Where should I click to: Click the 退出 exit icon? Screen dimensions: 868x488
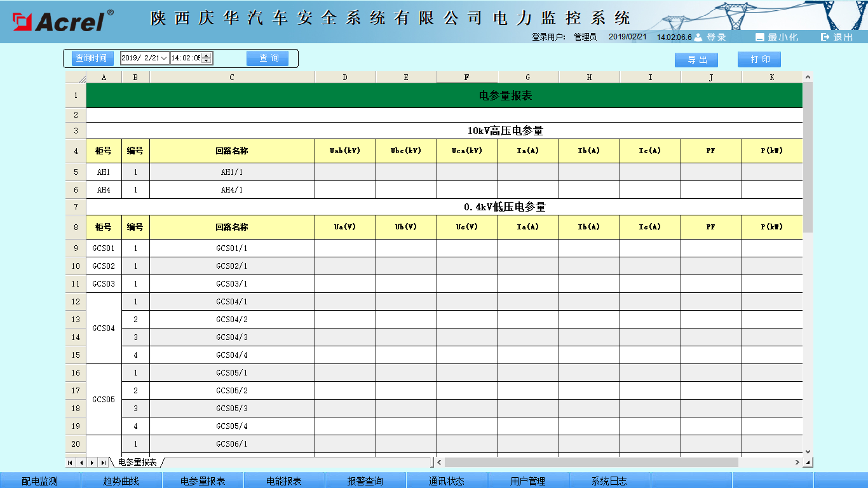(x=825, y=37)
